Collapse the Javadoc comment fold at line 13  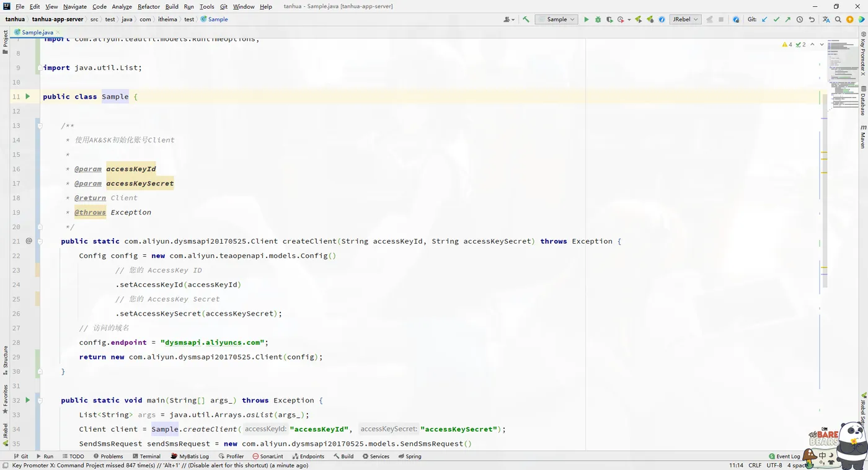[40, 125]
